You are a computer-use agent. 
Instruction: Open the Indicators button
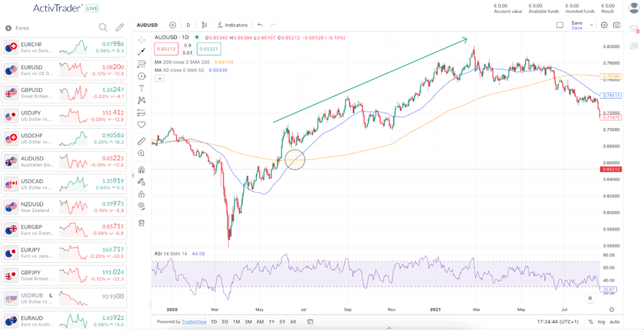[232, 25]
